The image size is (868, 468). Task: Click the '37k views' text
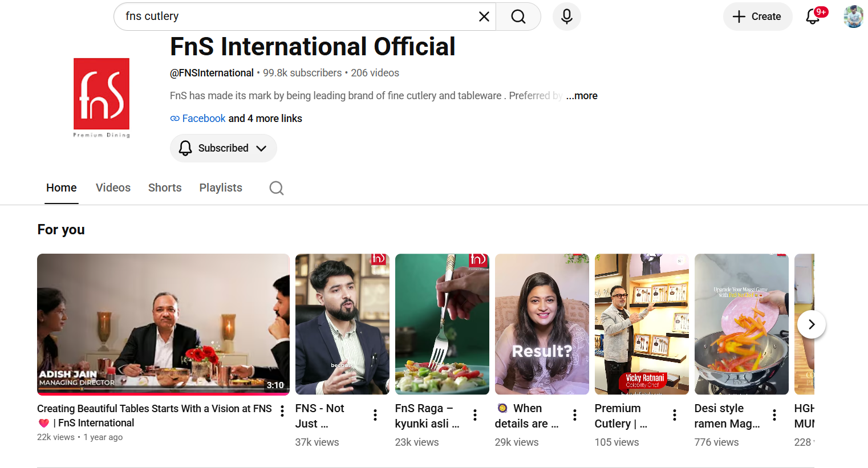click(x=317, y=442)
